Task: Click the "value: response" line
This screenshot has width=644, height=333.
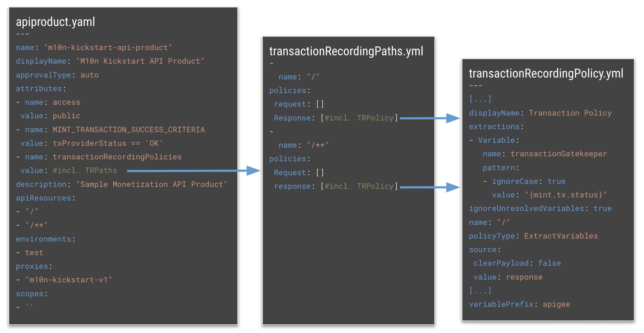Action: coord(508,277)
